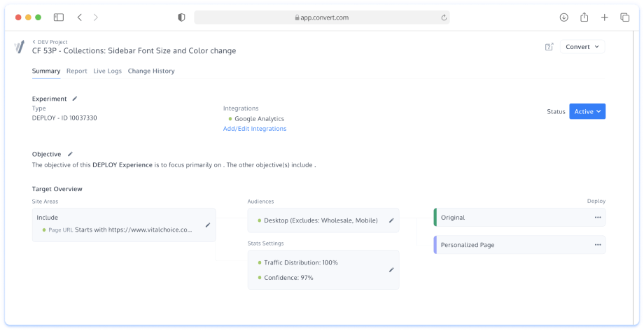The image size is (644, 331).
Task: Open options menu for Personalized Page
Action: tap(597, 245)
